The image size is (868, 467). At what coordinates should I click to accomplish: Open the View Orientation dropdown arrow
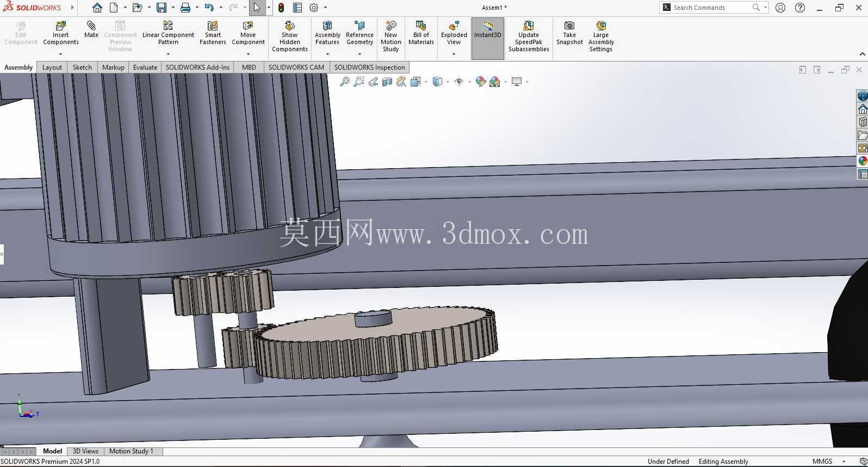pyautogui.click(x=426, y=82)
